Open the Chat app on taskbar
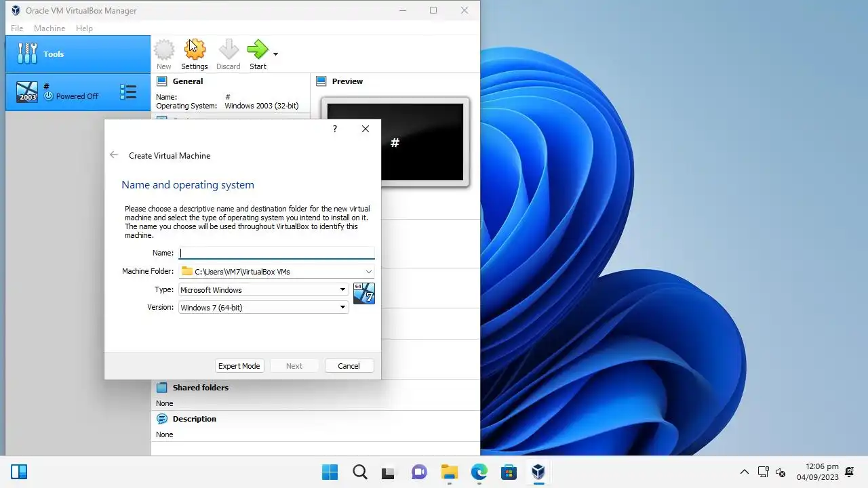The width and height of the screenshot is (868, 488). pyautogui.click(x=419, y=472)
